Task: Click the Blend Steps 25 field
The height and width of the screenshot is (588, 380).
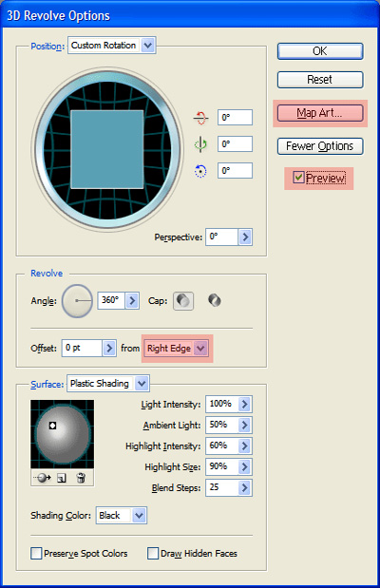Action: (x=221, y=488)
